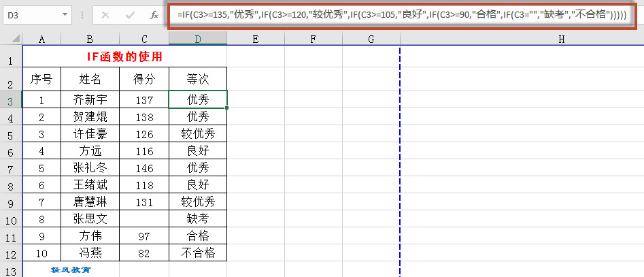Select the '良好' cell in 方远 row

pos(198,151)
